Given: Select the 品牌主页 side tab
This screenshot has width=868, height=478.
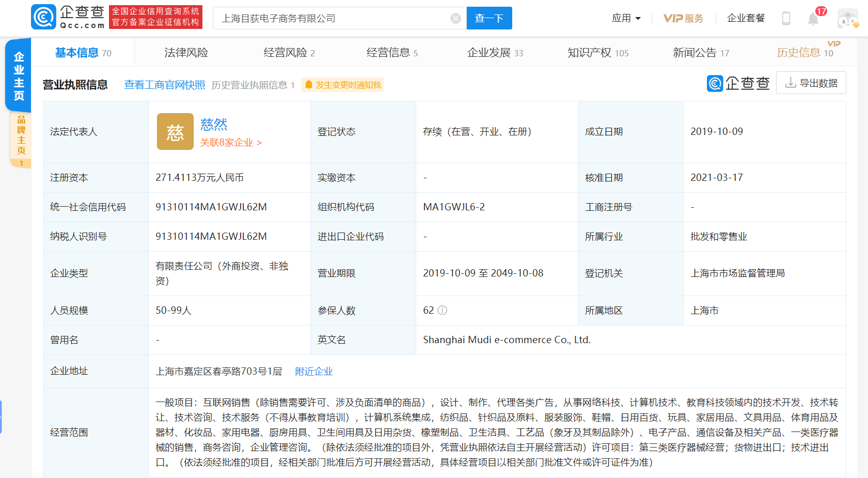Looking at the screenshot, I should pyautogui.click(x=21, y=140).
